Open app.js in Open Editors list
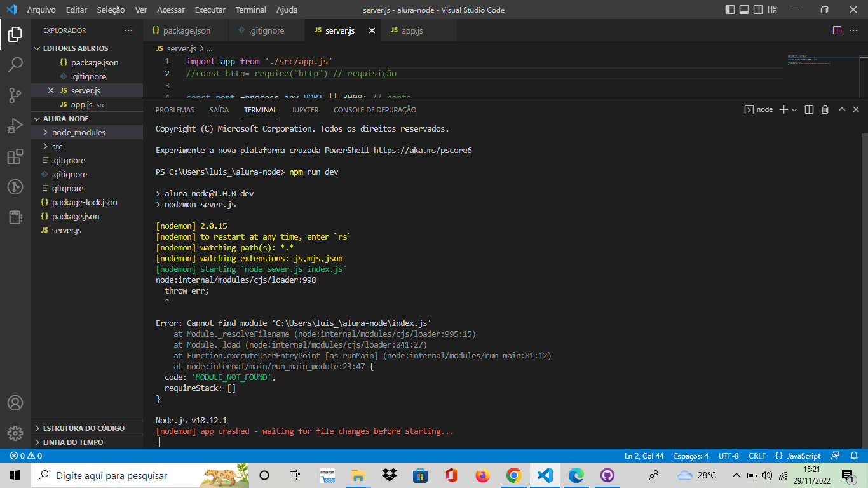 coord(86,104)
